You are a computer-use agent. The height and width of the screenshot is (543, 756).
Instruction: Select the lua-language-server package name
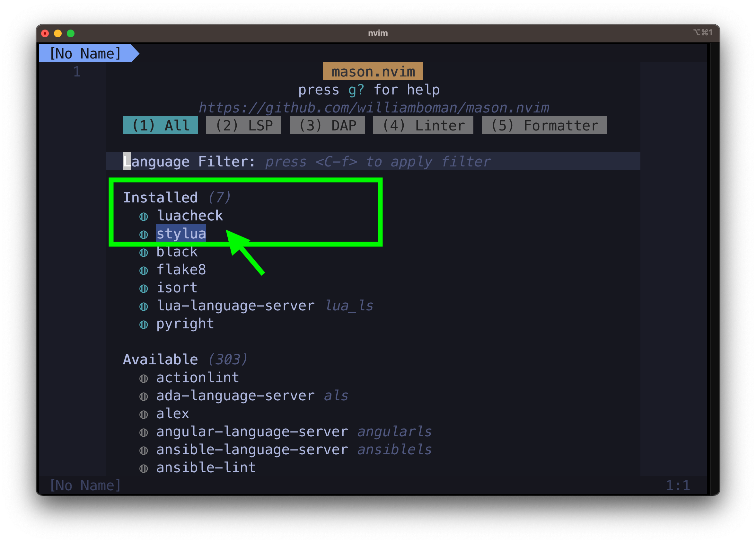pyautogui.click(x=235, y=306)
